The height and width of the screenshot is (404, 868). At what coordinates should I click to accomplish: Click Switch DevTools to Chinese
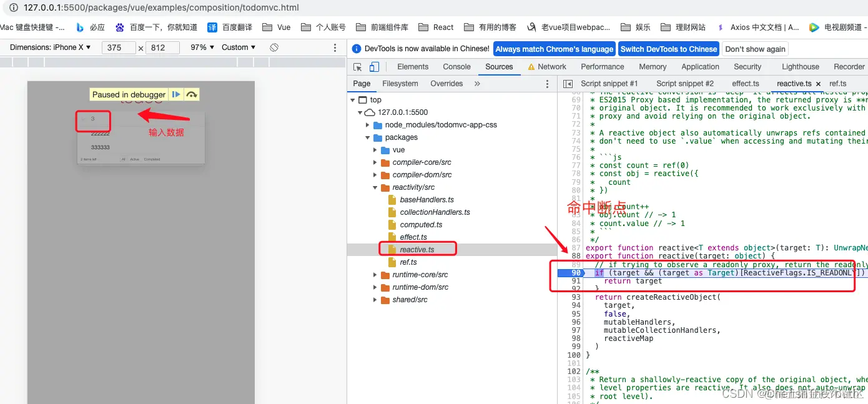tap(669, 49)
